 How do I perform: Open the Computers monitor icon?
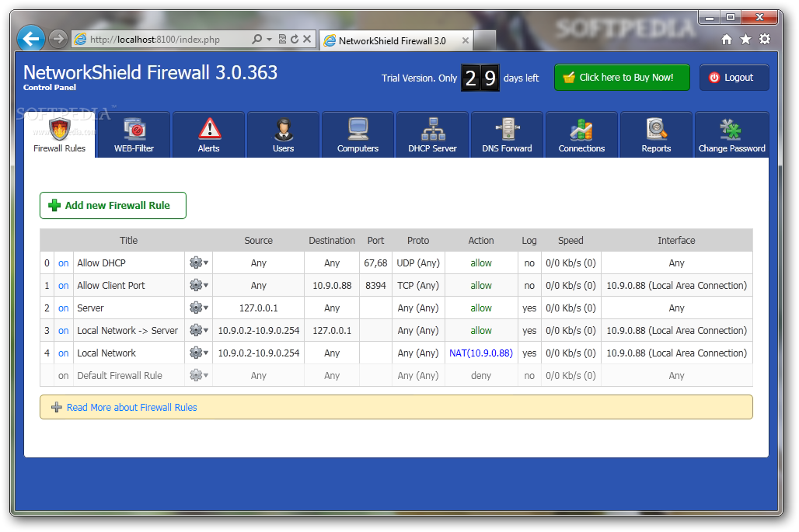point(358,129)
